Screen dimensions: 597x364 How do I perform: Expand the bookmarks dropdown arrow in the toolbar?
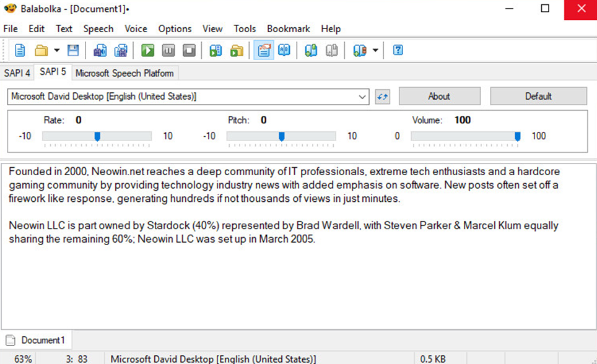375,50
